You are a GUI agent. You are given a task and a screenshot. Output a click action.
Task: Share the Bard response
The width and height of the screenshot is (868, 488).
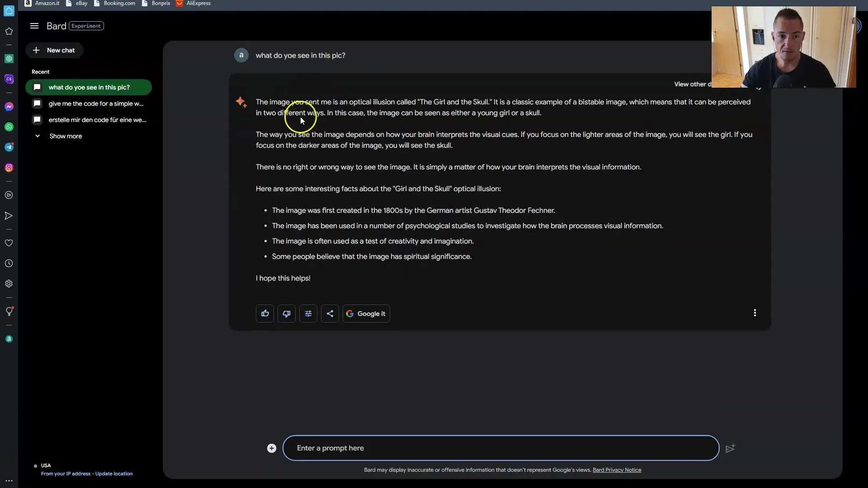(x=330, y=314)
